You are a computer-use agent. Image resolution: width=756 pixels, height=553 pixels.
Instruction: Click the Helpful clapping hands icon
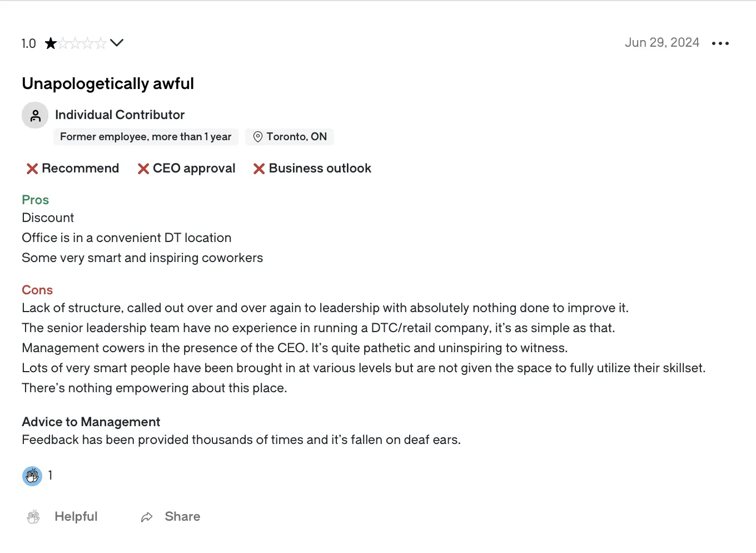(33, 517)
